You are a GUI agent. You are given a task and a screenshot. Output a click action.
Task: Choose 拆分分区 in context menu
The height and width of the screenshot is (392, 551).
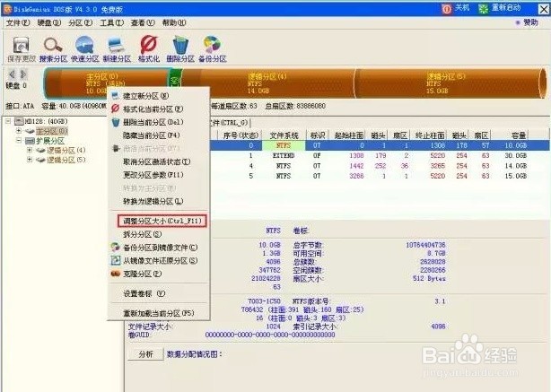159,234
